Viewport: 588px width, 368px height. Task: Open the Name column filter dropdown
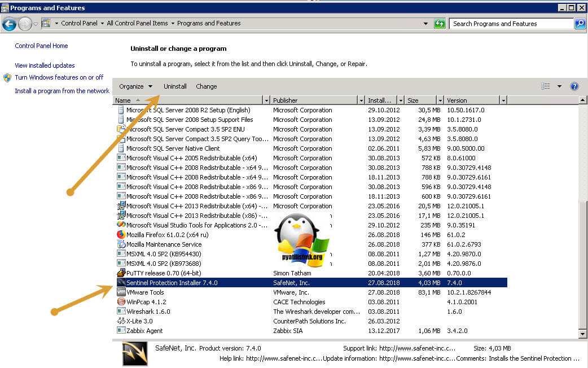click(266, 100)
